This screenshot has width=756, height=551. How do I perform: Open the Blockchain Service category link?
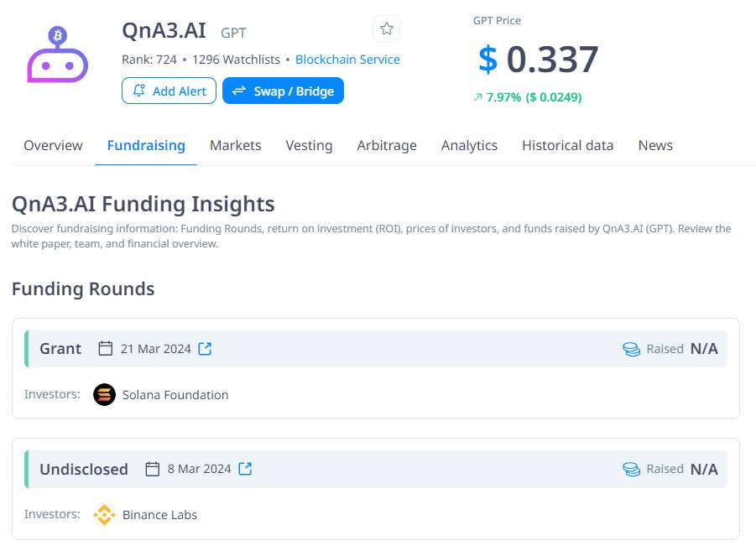[347, 60]
